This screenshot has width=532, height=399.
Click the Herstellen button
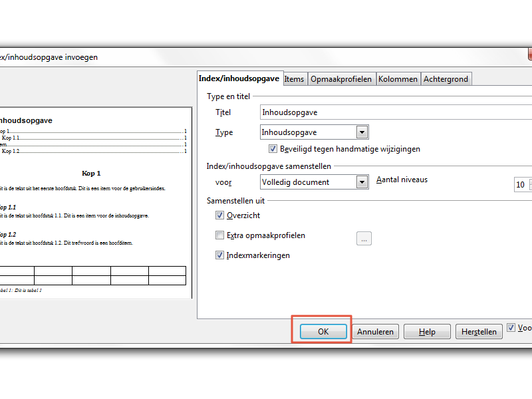coord(479,331)
